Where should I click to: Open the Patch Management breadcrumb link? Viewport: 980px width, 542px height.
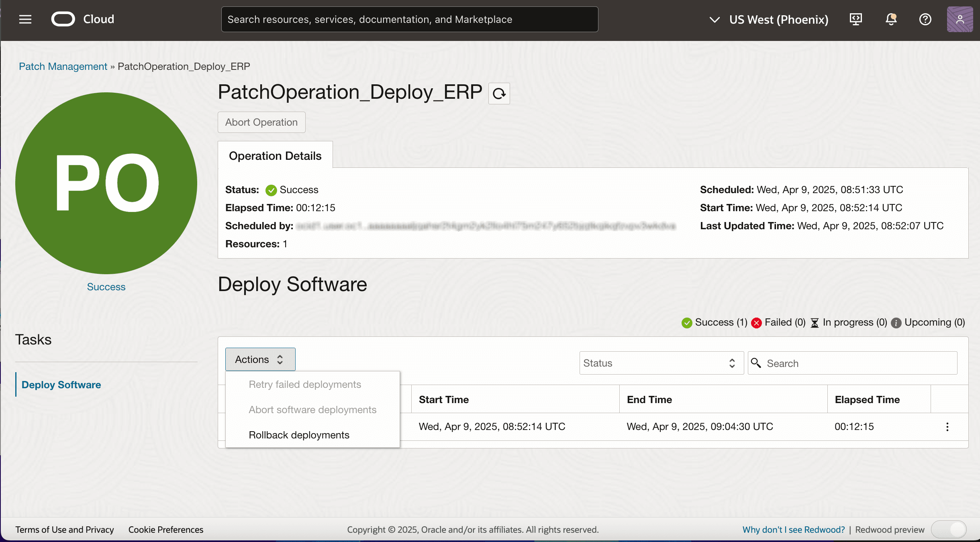click(x=63, y=66)
